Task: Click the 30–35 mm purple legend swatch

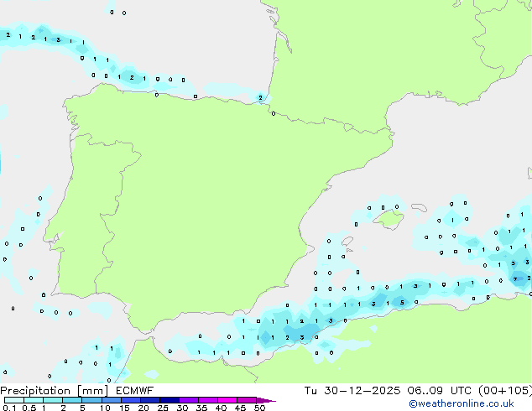Action: tap(188, 400)
